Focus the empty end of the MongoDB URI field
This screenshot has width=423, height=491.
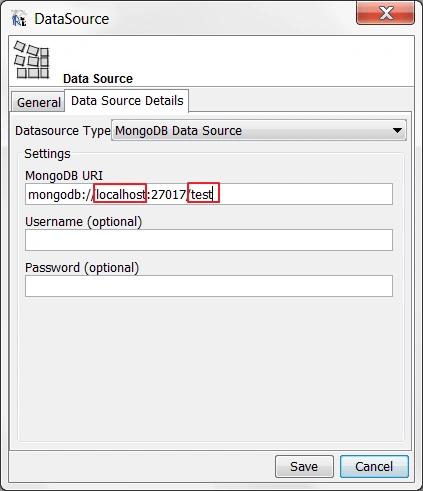click(x=305, y=194)
